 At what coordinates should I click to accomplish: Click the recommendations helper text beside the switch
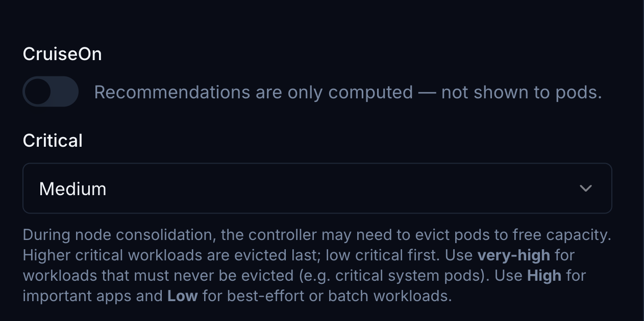pyautogui.click(x=348, y=92)
